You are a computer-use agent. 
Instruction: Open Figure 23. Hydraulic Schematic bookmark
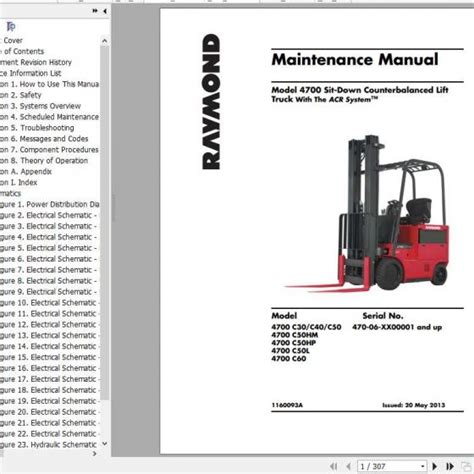coord(49,445)
